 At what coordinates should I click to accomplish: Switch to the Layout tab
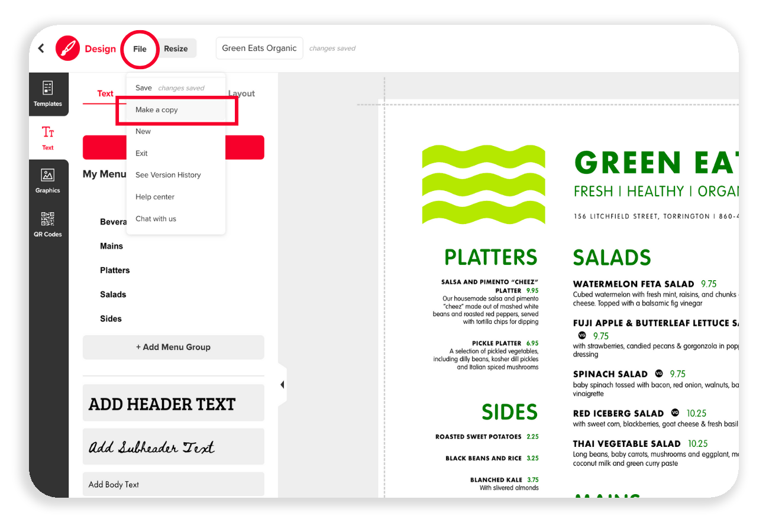click(243, 93)
